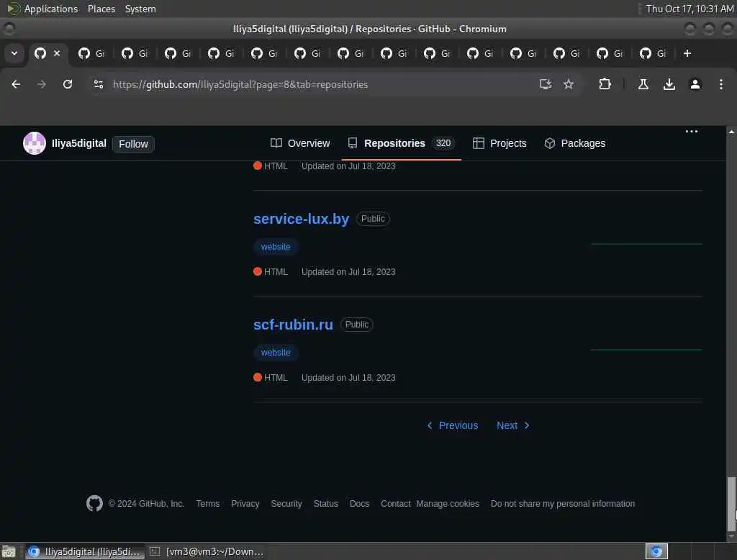Viewport: 737px width, 560px height.
Task: Open Chrome Labs flask icon
Action: (643, 84)
